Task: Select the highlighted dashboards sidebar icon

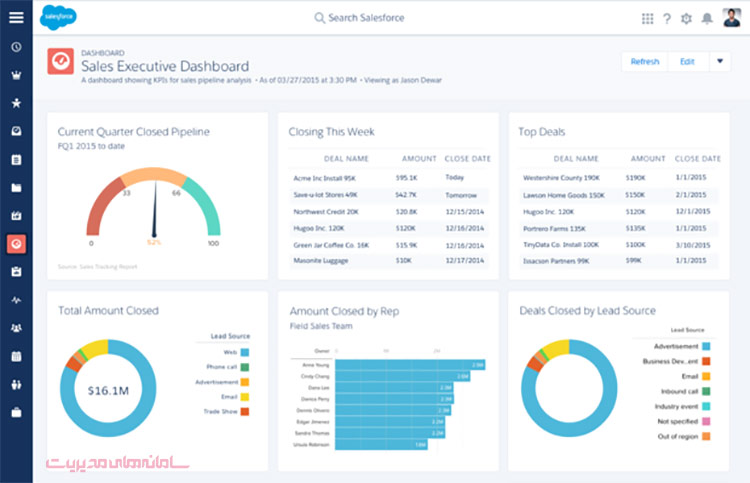Action: click(16, 244)
